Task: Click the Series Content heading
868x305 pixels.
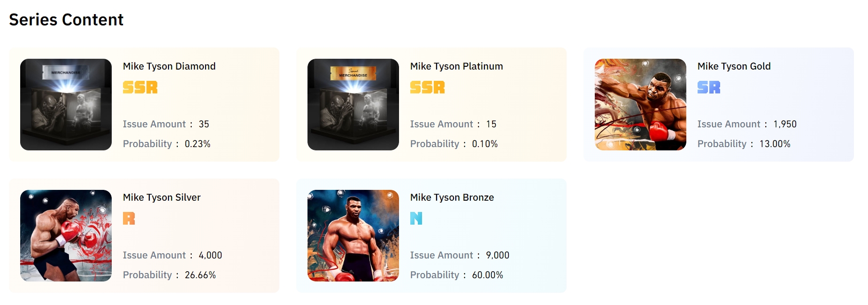Action: (66, 20)
